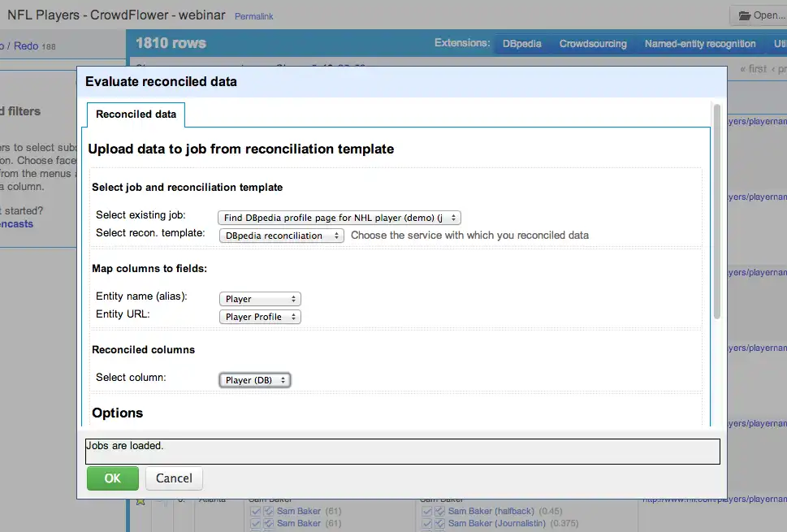This screenshot has width=787, height=532.
Task: Click the Redo 188 history link
Action: pyautogui.click(x=35, y=46)
